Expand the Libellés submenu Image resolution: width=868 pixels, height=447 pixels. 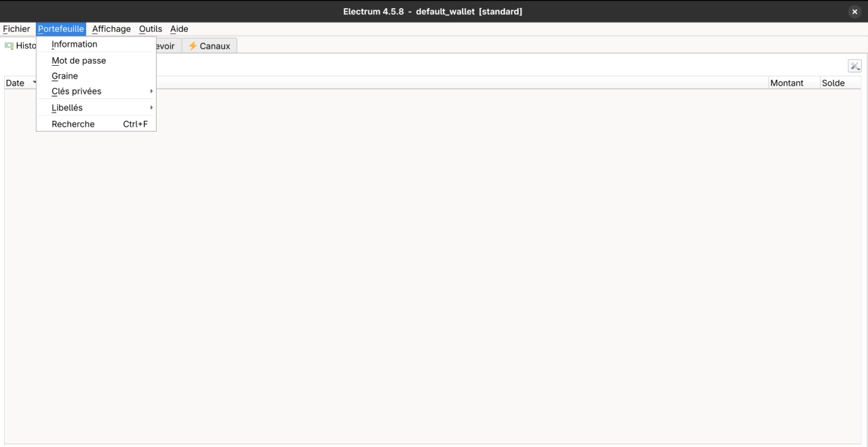96,108
